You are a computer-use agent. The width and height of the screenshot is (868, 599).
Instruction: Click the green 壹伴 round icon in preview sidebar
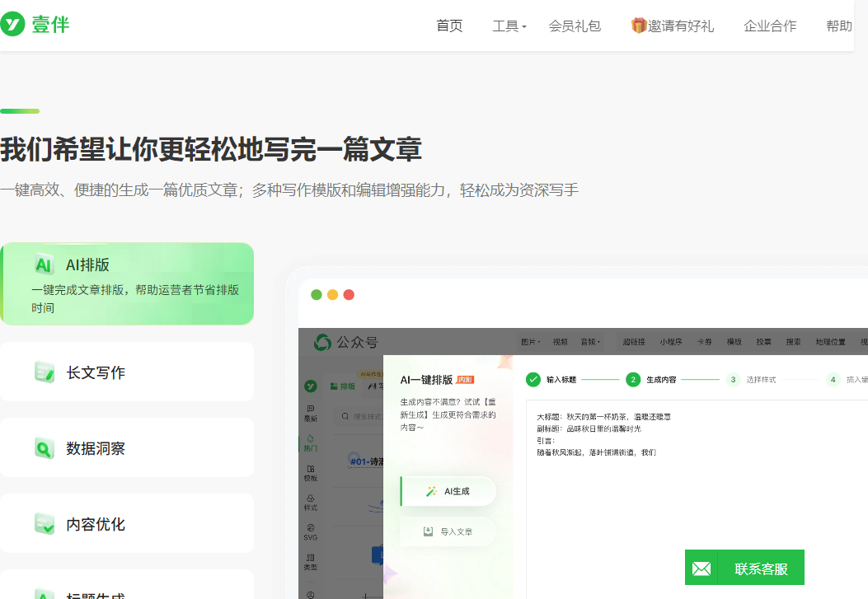click(311, 386)
